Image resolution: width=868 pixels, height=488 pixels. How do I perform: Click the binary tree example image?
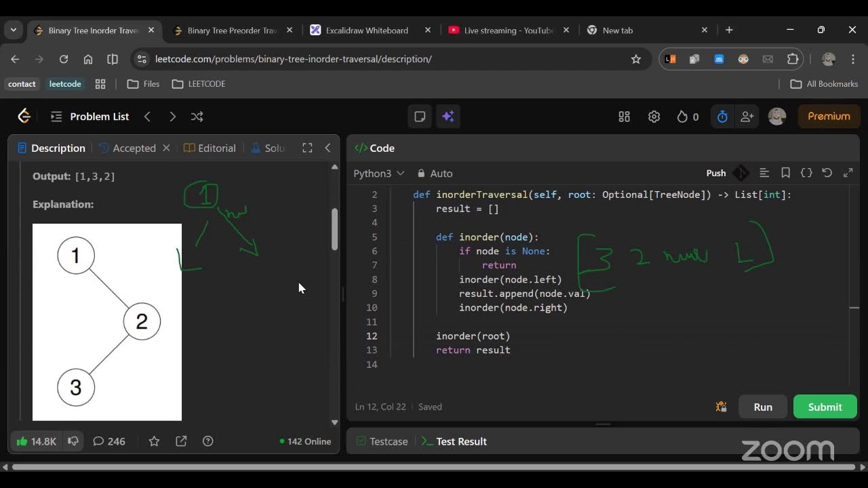click(107, 322)
